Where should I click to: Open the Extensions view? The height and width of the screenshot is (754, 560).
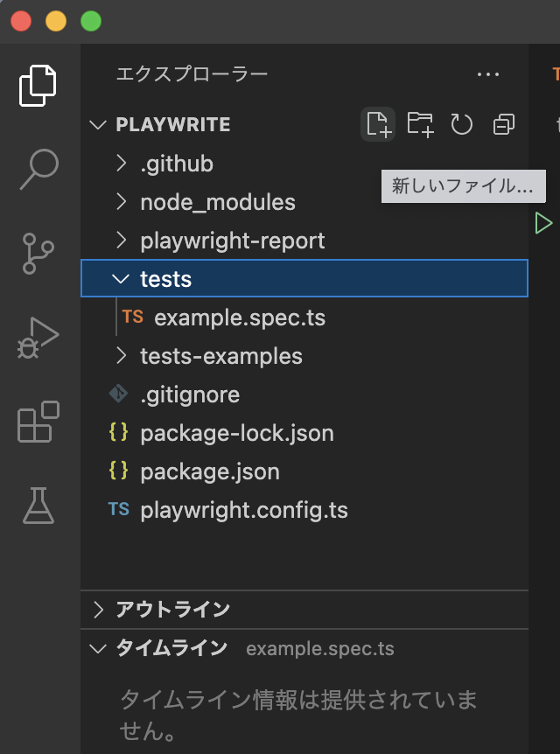point(38,422)
